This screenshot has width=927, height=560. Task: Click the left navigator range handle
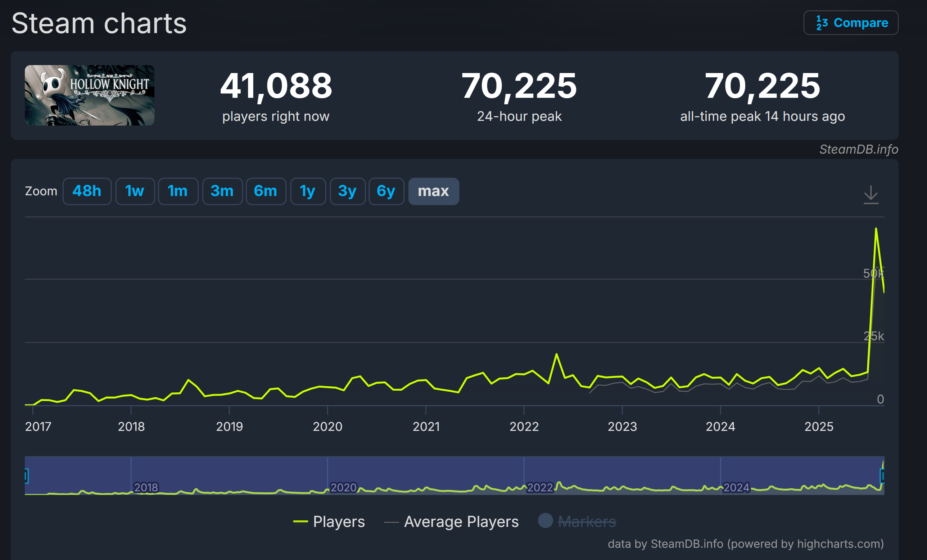coord(26,476)
